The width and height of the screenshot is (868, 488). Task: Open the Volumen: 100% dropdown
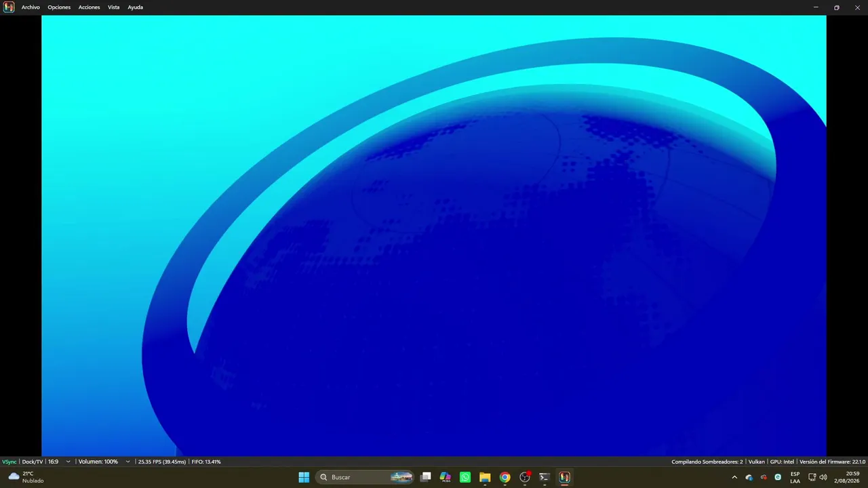[x=104, y=462]
